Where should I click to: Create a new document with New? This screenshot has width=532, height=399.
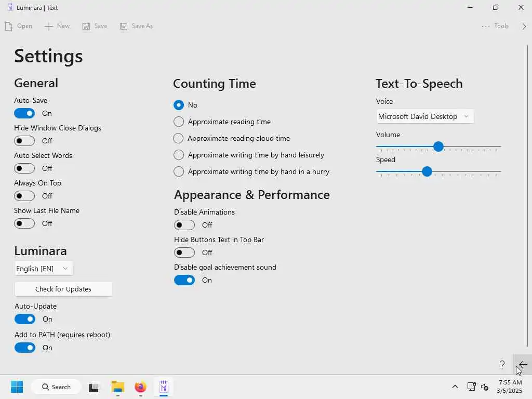pos(57,26)
